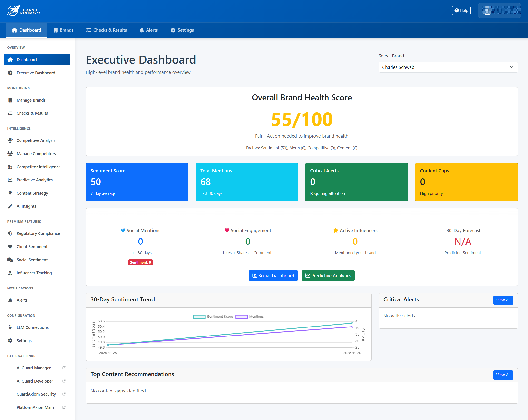Click the Brand Intelligence rocket logo
Viewport: 528px width, 420px height.
coord(13,10)
